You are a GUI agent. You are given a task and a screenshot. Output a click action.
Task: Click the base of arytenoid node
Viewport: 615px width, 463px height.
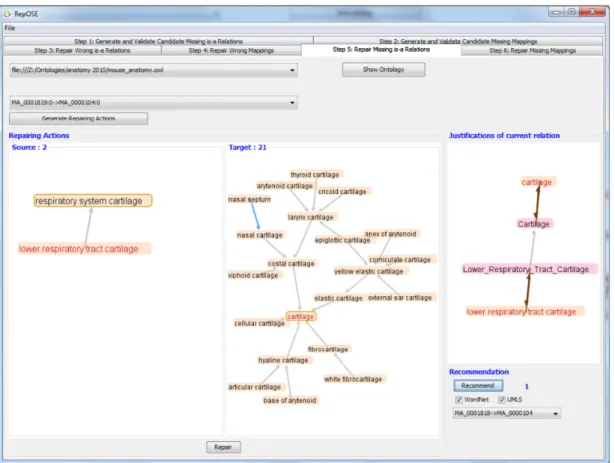290,400
